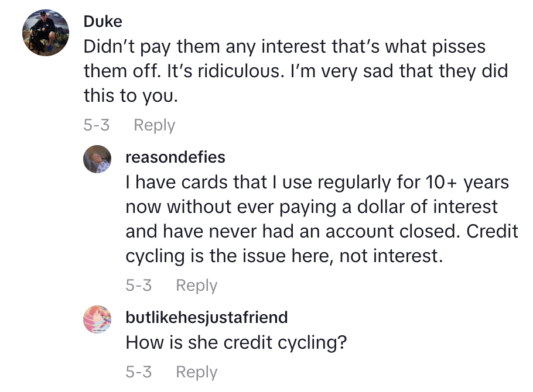Reply to reasondefies' comment
This screenshot has width=533, height=392.
pos(196,286)
